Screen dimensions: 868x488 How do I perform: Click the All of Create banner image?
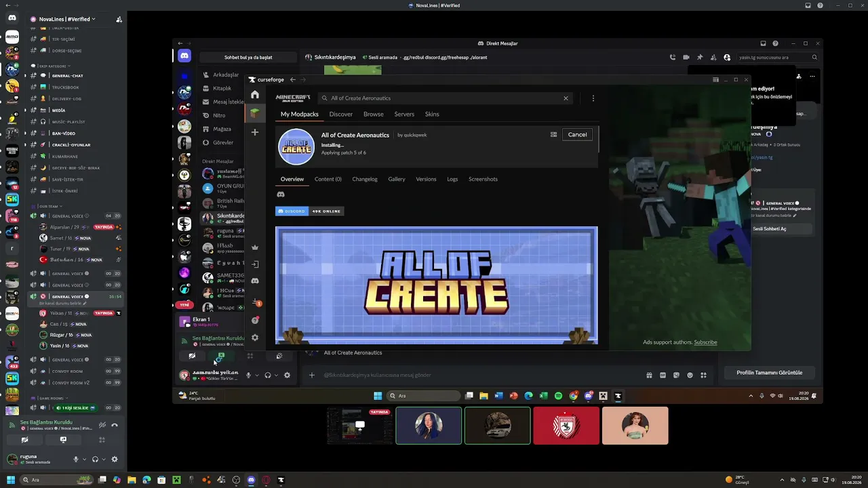click(437, 285)
